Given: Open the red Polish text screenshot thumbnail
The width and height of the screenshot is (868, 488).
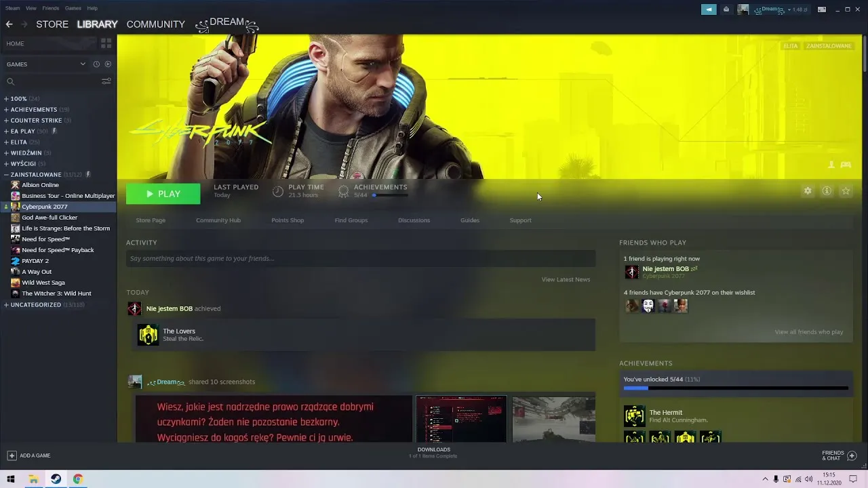Looking at the screenshot, I should [x=273, y=420].
